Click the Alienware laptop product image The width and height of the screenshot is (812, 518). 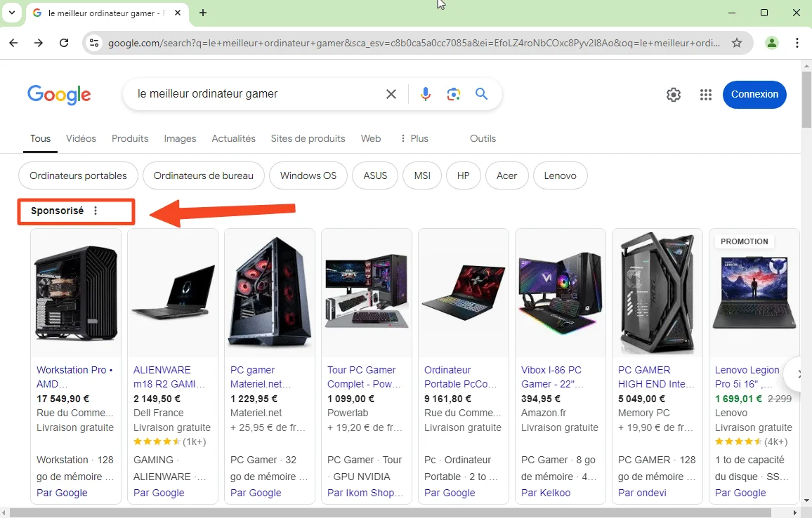(x=173, y=293)
